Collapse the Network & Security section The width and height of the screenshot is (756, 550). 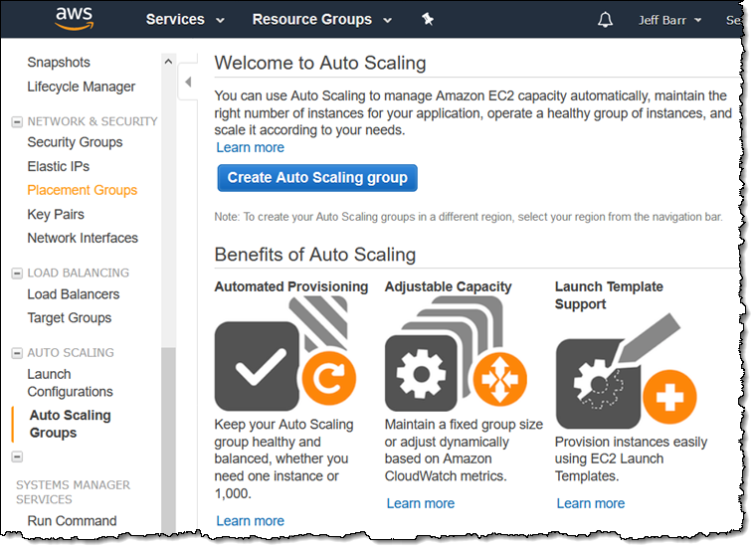click(x=17, y=121)
